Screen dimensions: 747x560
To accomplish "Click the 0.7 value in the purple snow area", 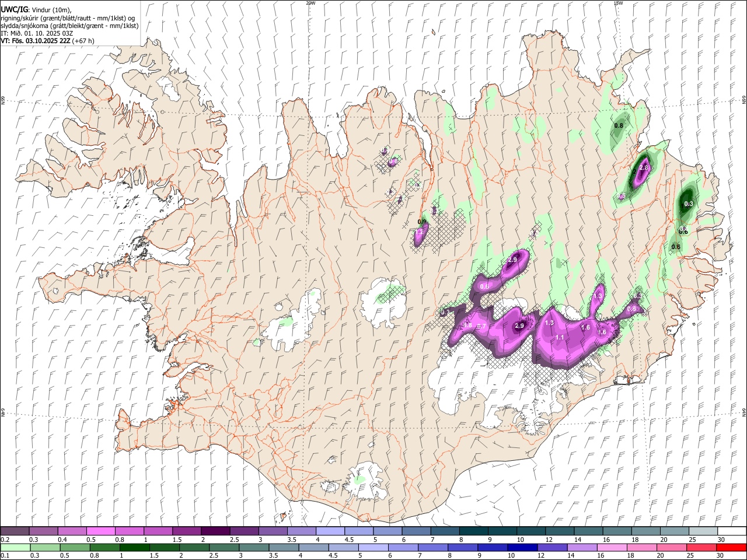I will [481, 325].
